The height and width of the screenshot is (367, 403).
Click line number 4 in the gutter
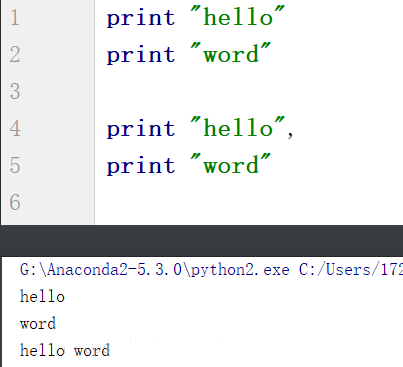coord(15,128)
